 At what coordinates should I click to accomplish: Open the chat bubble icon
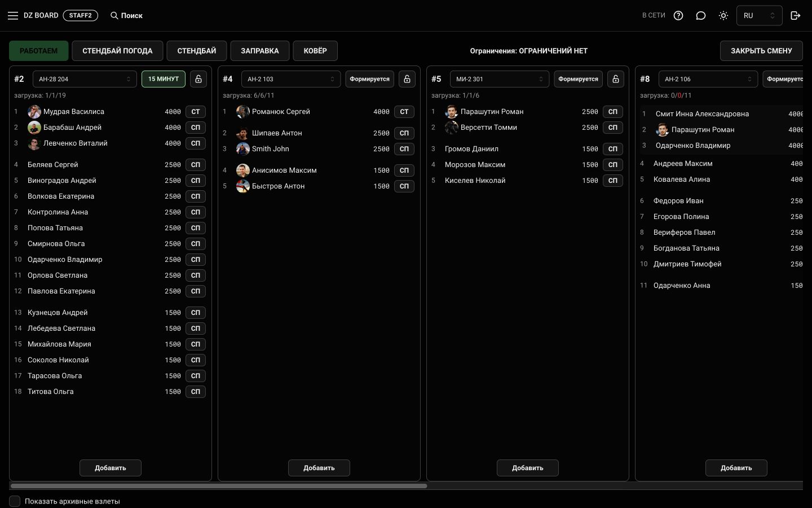click(x=701, y=16)
